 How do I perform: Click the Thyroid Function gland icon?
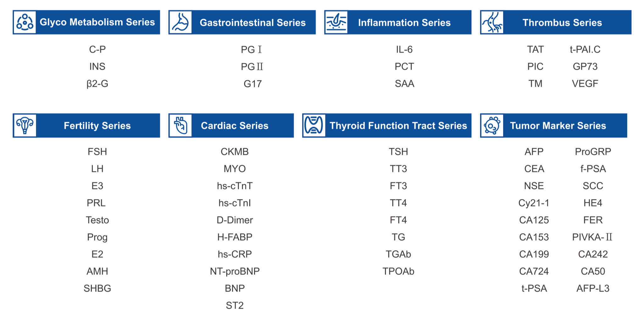click(x=314, y=125)
